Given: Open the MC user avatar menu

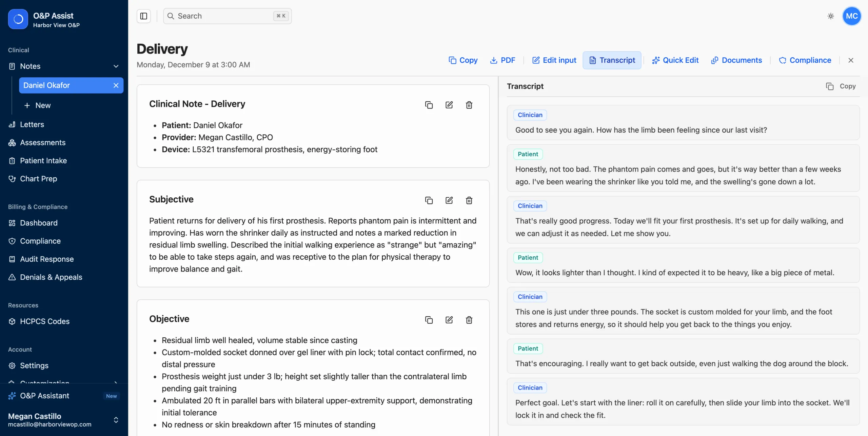Looking at the screenshot, I should pyautogui.click(x=851, y=16).
